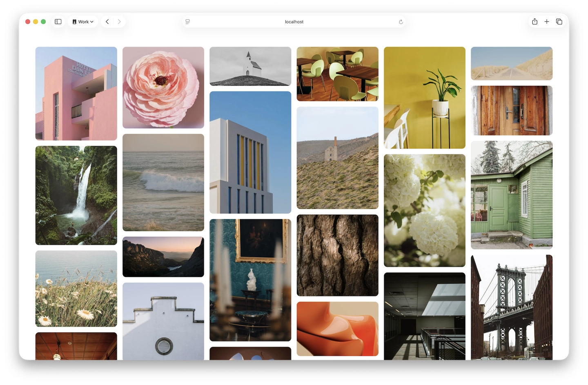588x385 pixels.
Task: Open a new tab with plus icon
Action: (547, 22)
